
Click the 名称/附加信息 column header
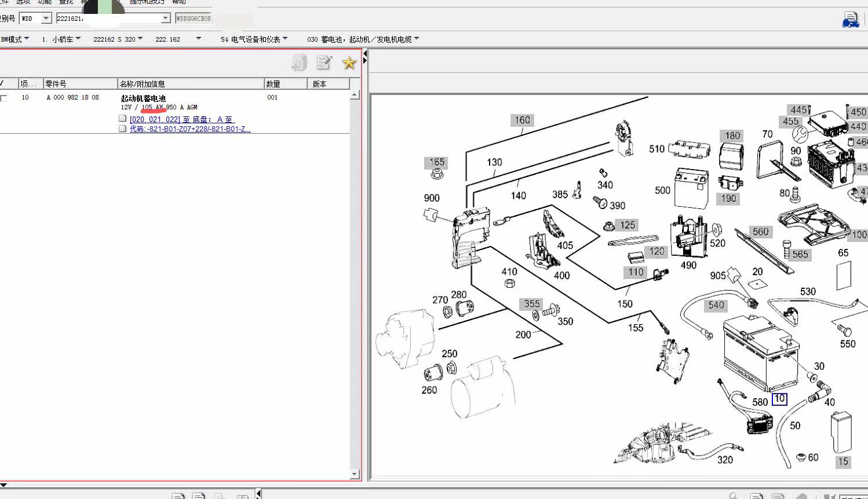click(191, 84)
